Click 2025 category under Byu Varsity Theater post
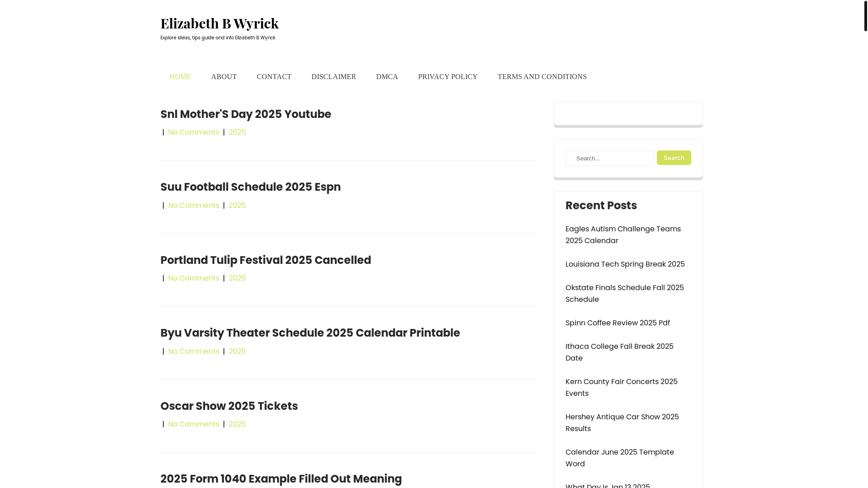The image size is (868, 488). 237,352
